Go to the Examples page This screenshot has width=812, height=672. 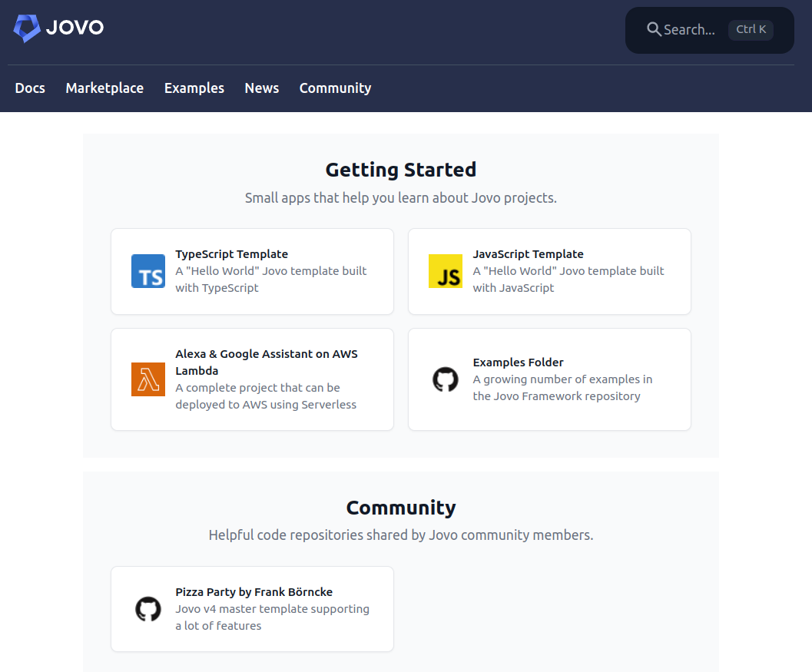click(x=194, y=88)
